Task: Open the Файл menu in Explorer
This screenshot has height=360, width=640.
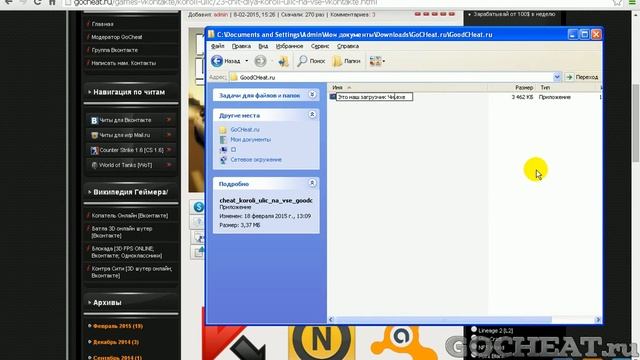Action: click(218, 46)
